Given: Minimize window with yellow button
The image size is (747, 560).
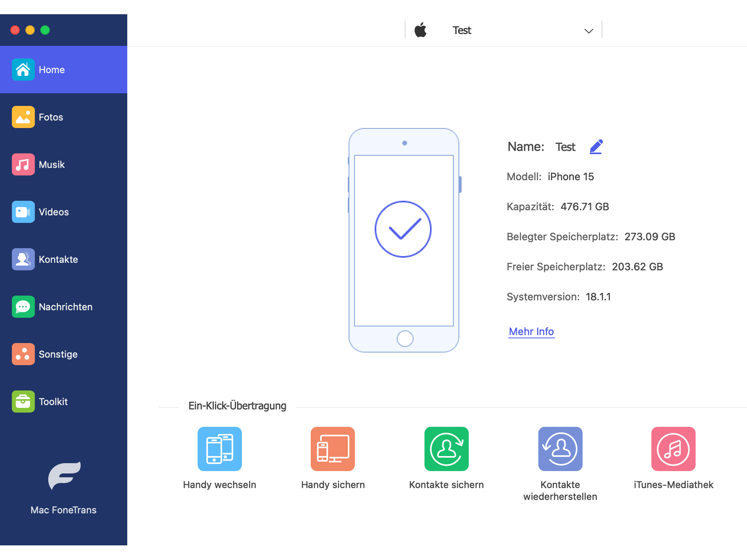Looking at the screenshot, I should click(x=30, y=30).
